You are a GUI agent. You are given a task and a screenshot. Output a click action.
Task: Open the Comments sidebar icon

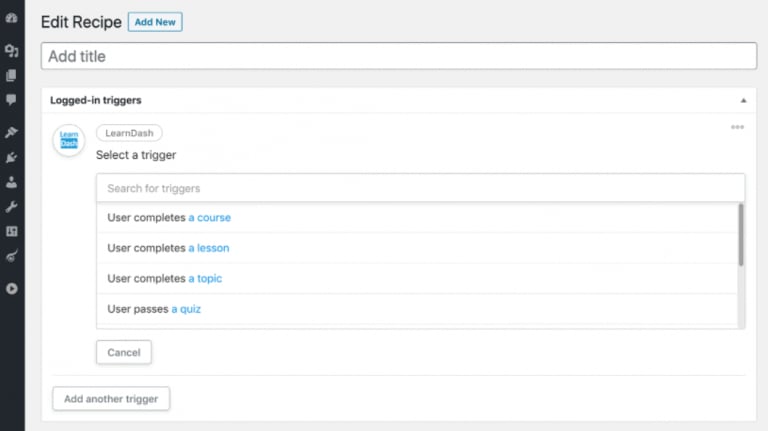click(11, 100)
